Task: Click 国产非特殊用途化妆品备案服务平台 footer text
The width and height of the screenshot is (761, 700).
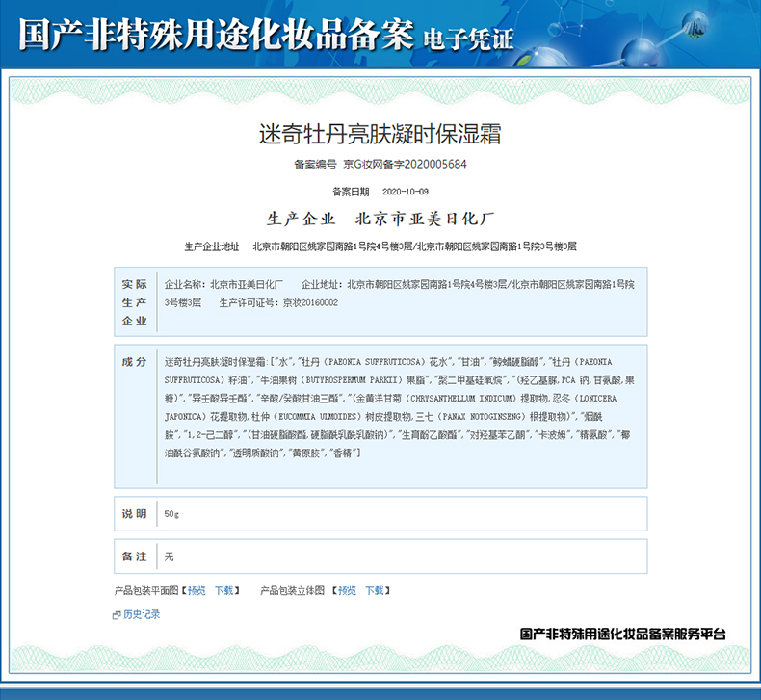Action: click(622, 634)
